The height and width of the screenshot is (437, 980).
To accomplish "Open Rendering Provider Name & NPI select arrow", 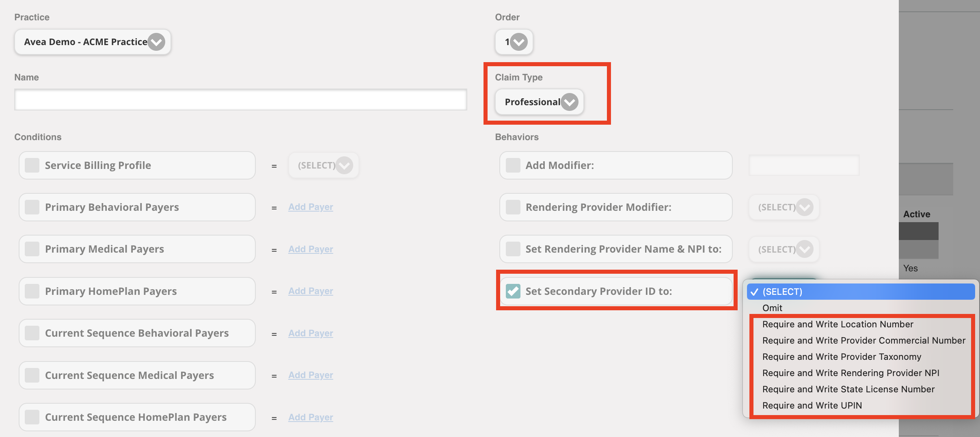I will (804, 249).
